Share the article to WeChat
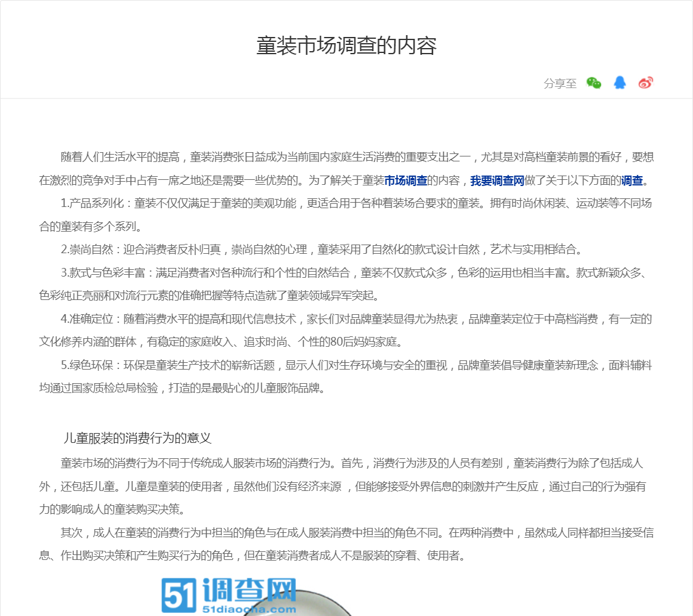This screenshot has width=693, height=616. point(594,83)
